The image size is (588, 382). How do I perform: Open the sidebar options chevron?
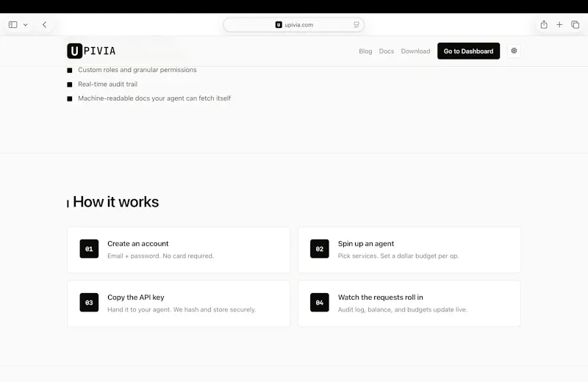click(x=26, y=25)
